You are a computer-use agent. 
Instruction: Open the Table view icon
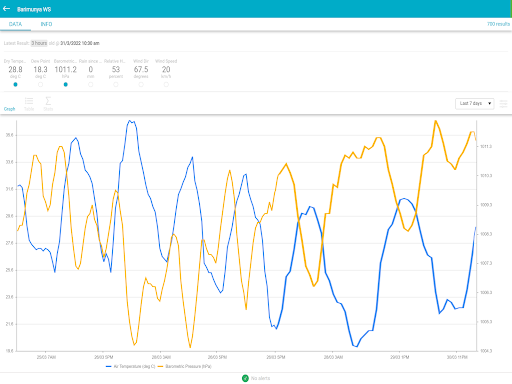(x=29, y=101)
